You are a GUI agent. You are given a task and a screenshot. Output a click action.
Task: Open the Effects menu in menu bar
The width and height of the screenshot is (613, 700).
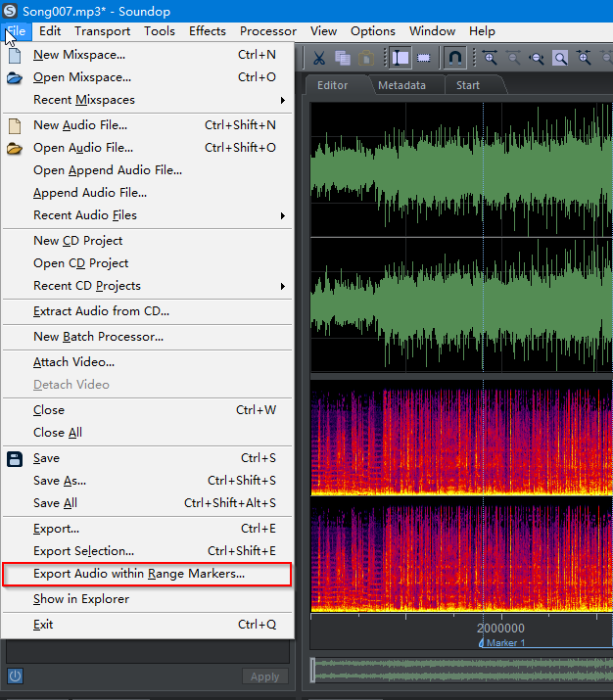pyautogui.click(x=208, y=31)
